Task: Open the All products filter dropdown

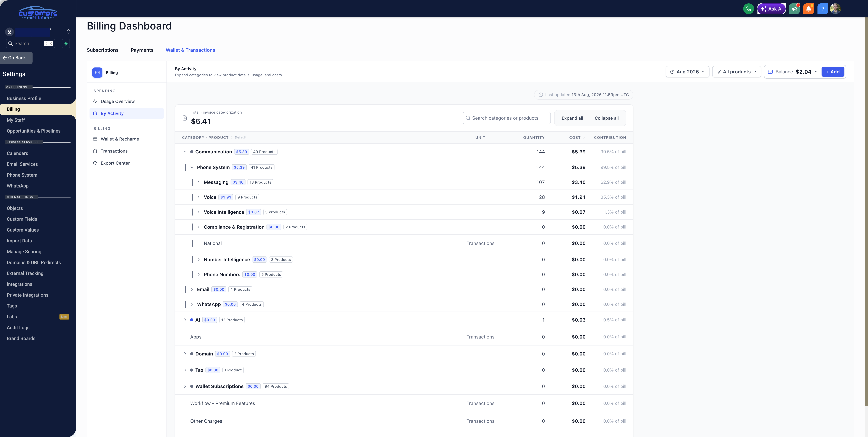Action: (737, 72)
